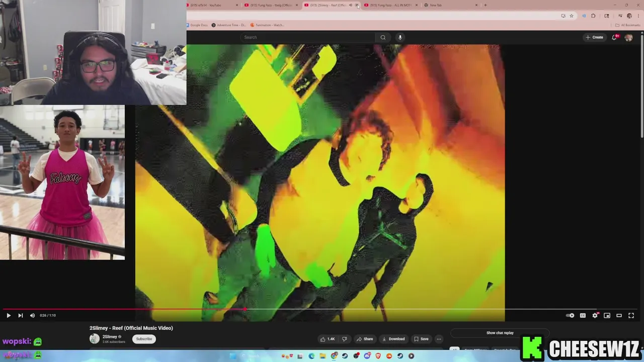Search with voice microphone
The width and height of the screenshot is (644, 362).
(400, 37)
